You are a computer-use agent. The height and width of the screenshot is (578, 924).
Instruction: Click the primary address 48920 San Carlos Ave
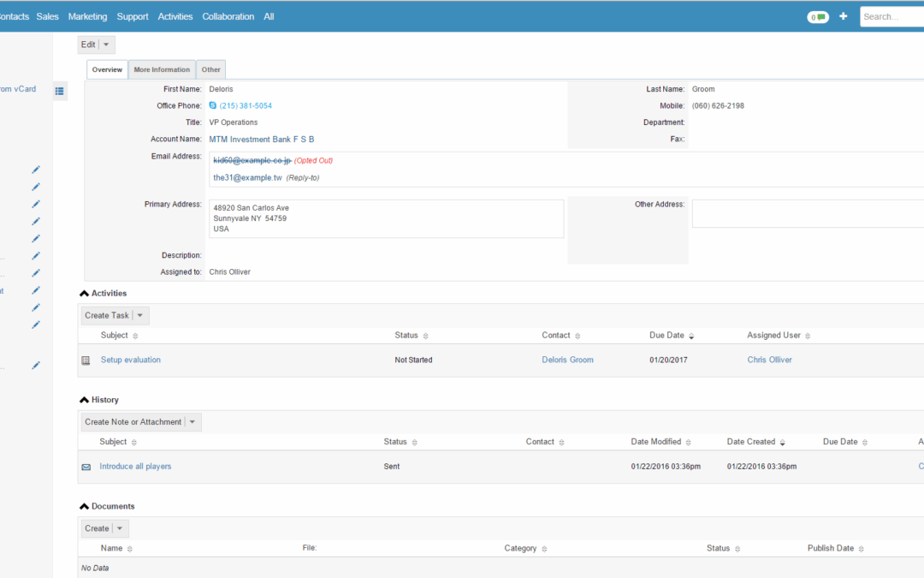(251, 208)
